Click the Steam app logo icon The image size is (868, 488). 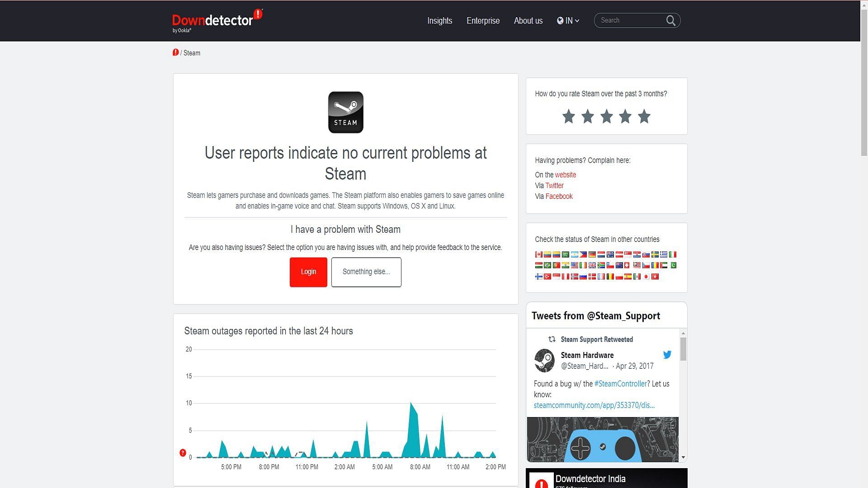pos(346,112)
